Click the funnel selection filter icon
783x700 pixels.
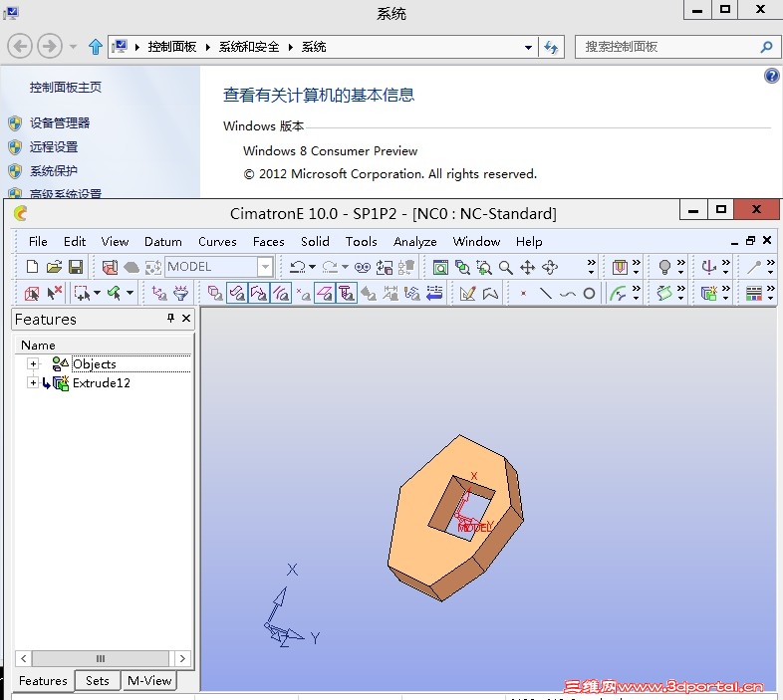tap(180, 293)
